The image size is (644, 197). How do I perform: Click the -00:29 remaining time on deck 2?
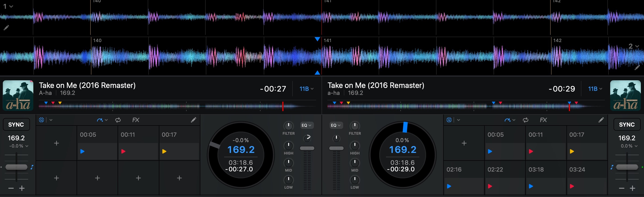562,89
